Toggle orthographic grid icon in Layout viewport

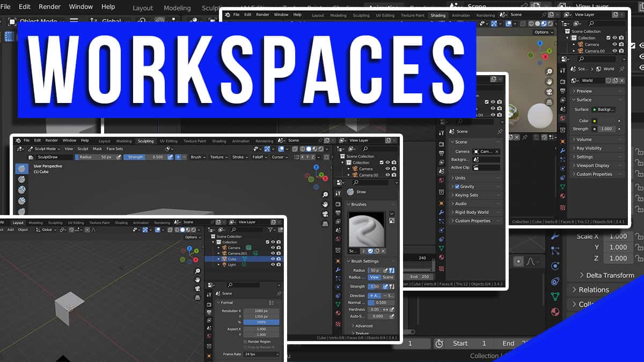pyautogui.click(x=197, y=297)
